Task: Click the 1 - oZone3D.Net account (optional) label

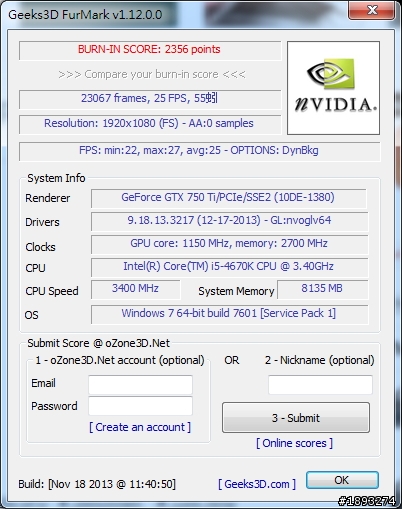Action: pyautogui.click(x=120, y=360)
